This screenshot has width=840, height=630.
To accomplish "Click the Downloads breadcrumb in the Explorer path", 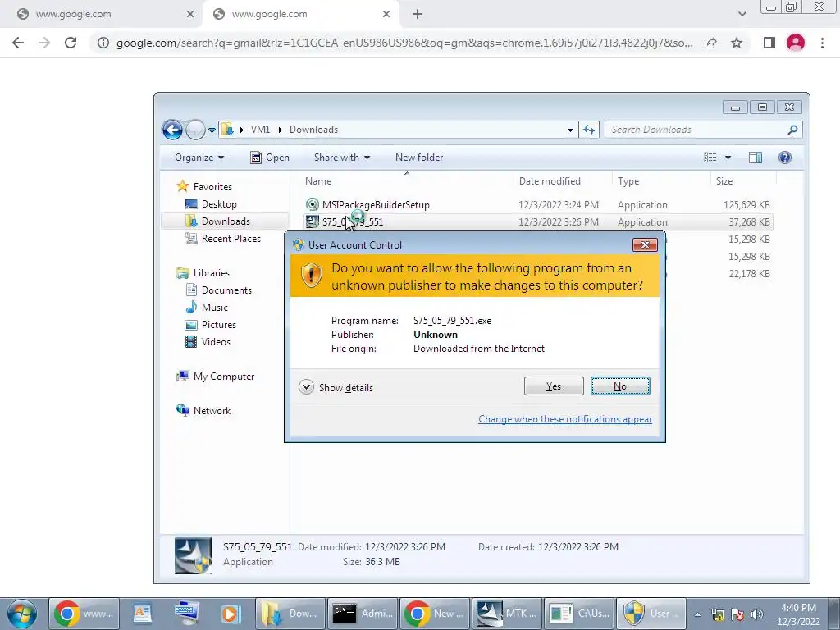I will (x=314, y=130).
